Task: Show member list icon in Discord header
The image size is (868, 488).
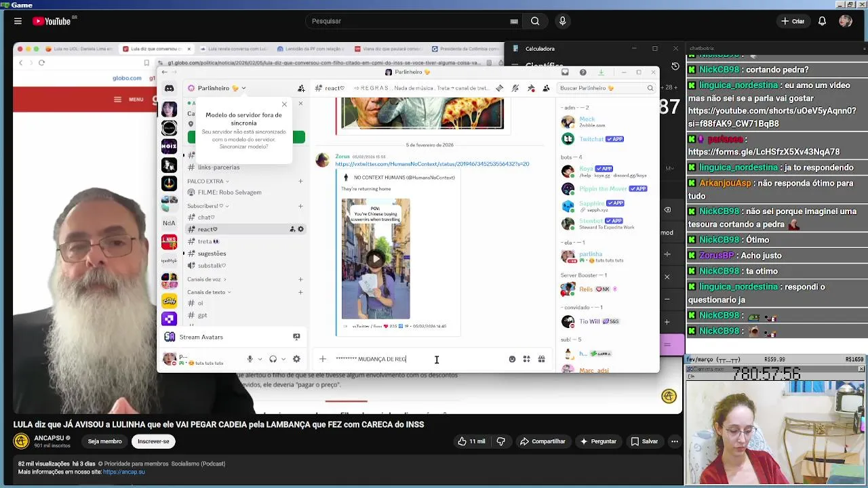Action: [x=546, y=88]
